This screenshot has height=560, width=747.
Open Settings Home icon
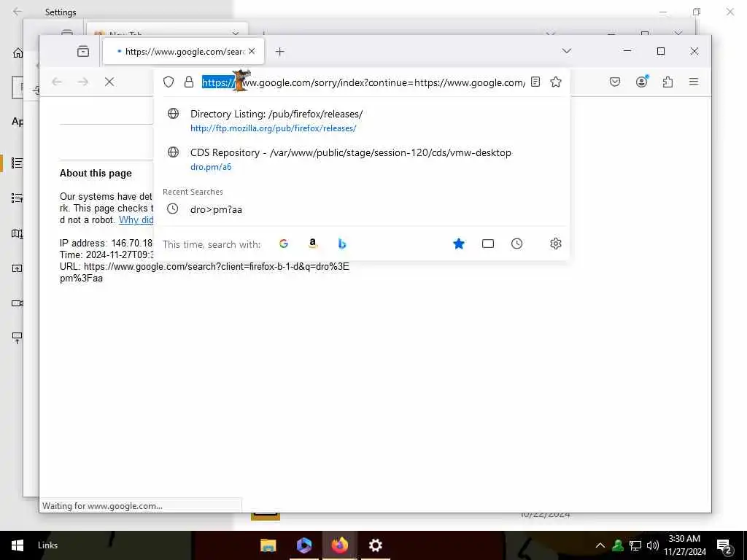(18, 52)
